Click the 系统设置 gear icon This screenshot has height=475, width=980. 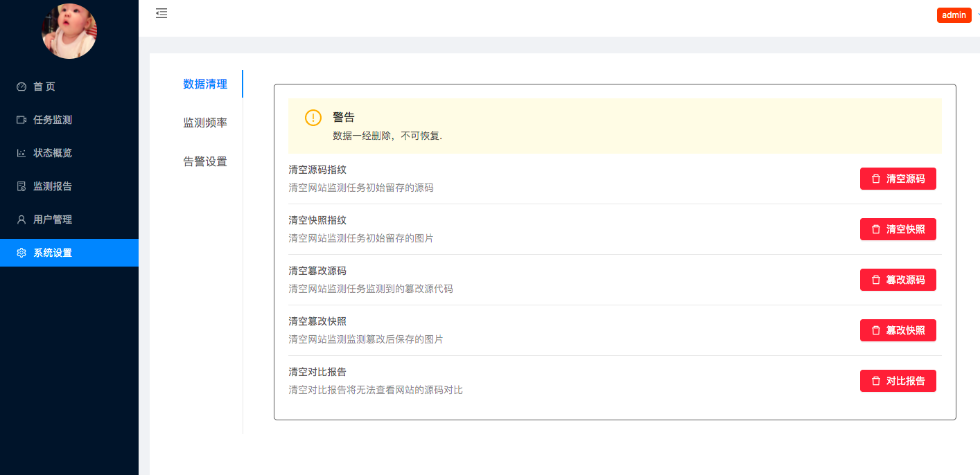20,253
